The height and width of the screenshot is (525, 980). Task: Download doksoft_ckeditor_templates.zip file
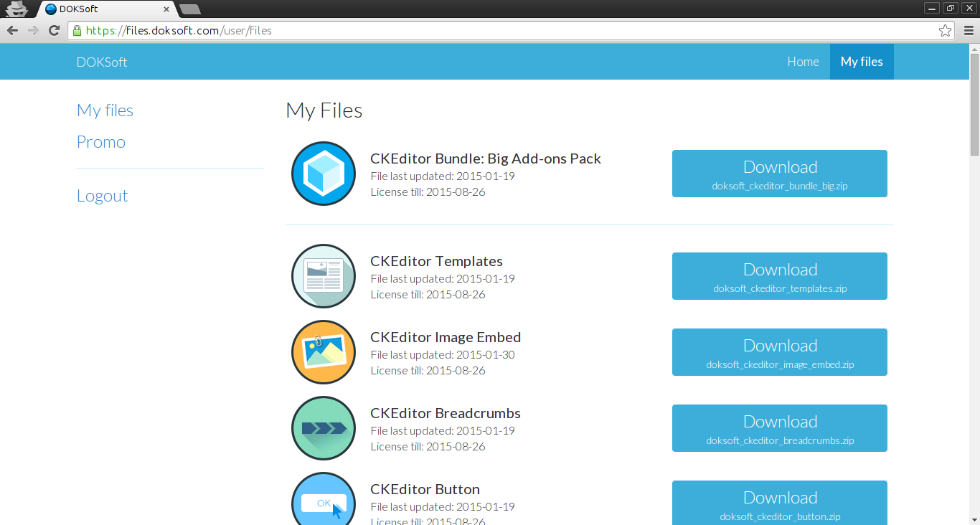pyautogui.click(x=779, y=276)
